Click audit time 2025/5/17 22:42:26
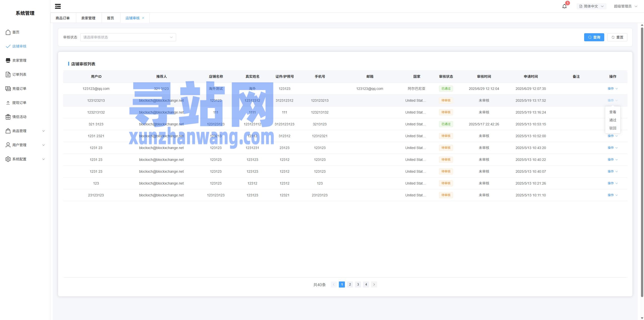The image size is (644, 320). point(484,124)
